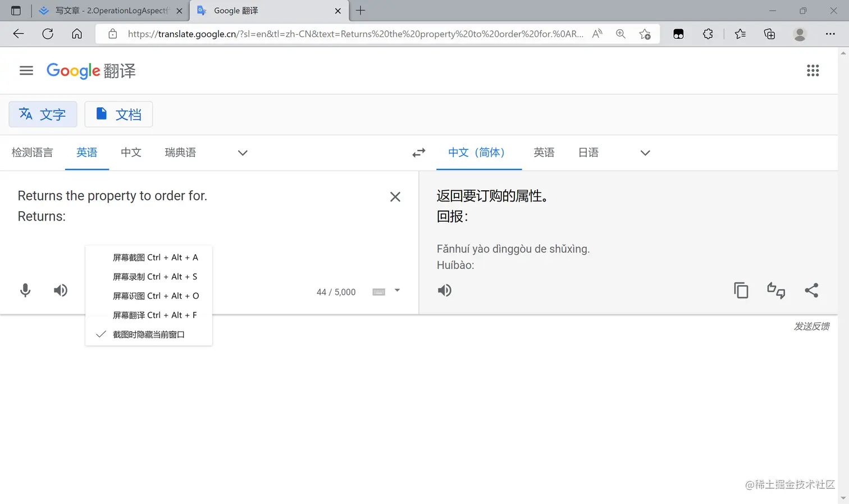Open the dark extension icon in toolbar
This screenshot has width=849, height=504.
pyautogui.click(x=678, y=34)
